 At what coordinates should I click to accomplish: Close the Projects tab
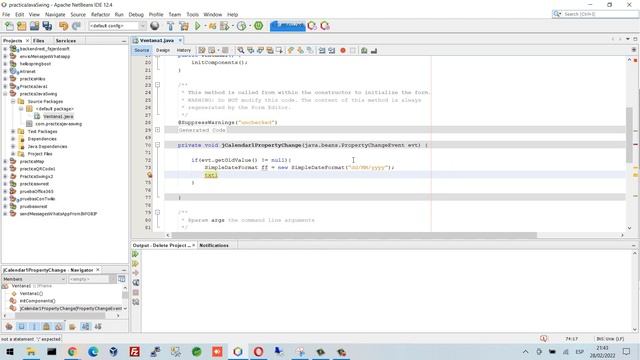(27, 41)
